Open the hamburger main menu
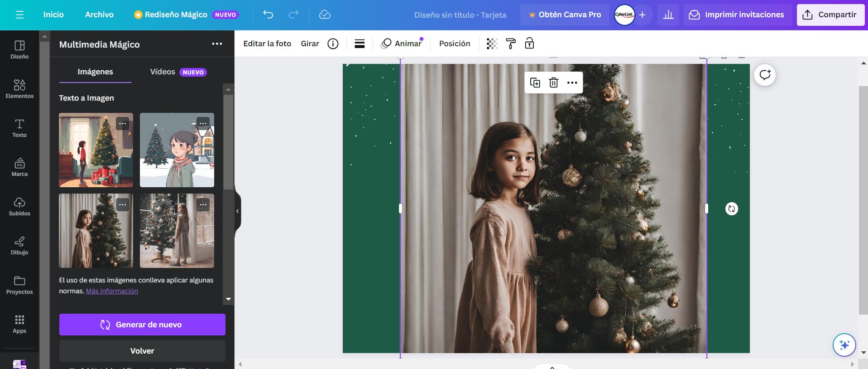The width and height of the screenshot is (868, 369). (x=19, y=15)
